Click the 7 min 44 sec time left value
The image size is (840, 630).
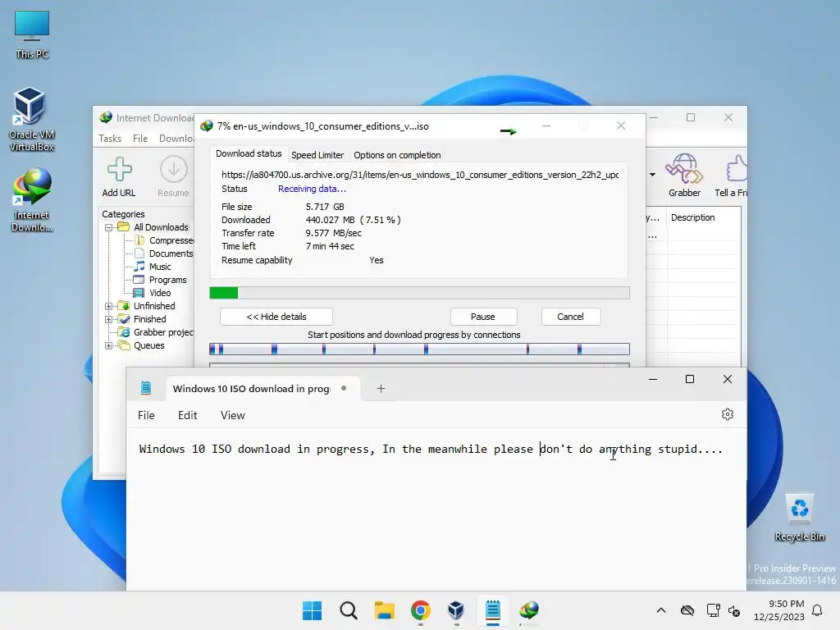click(x=330, y=246)
